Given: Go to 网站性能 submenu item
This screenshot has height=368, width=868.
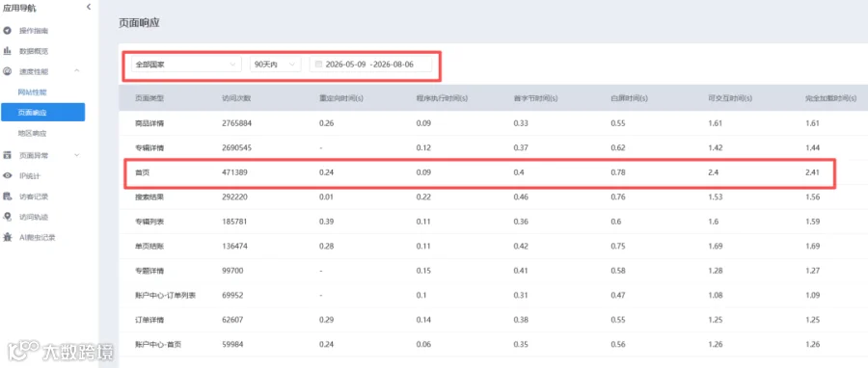Looking at the screenshot, I should click(x=32, y=92).
